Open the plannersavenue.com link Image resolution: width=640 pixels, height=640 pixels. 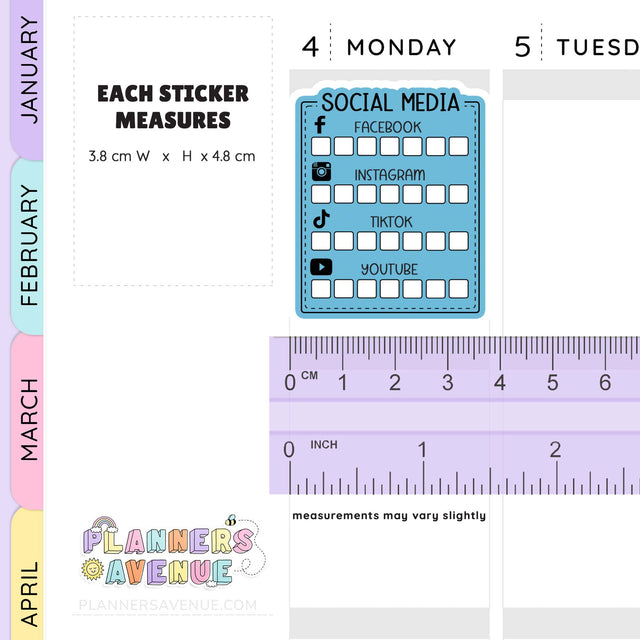(167, 605)
